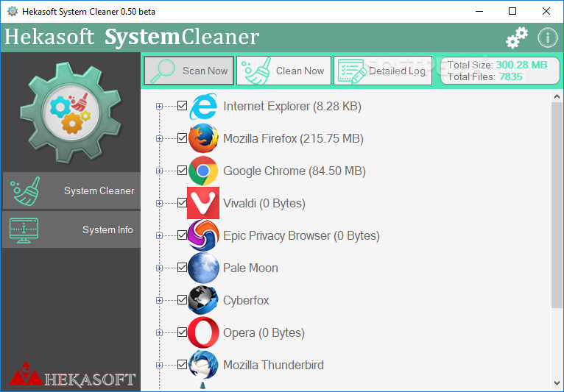Expand the Cyberfox tree node
Image resolution: width=564 pixels, height=392 pixels.
(159, 300)
